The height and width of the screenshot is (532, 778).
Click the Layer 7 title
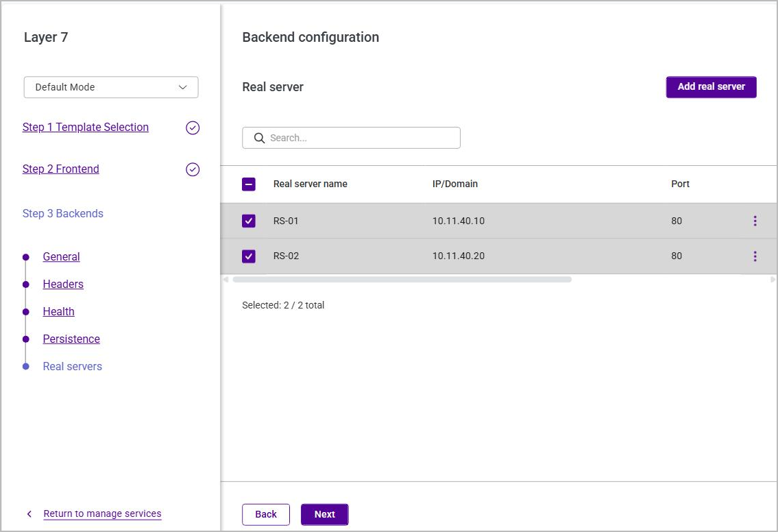tap(46, 37)
